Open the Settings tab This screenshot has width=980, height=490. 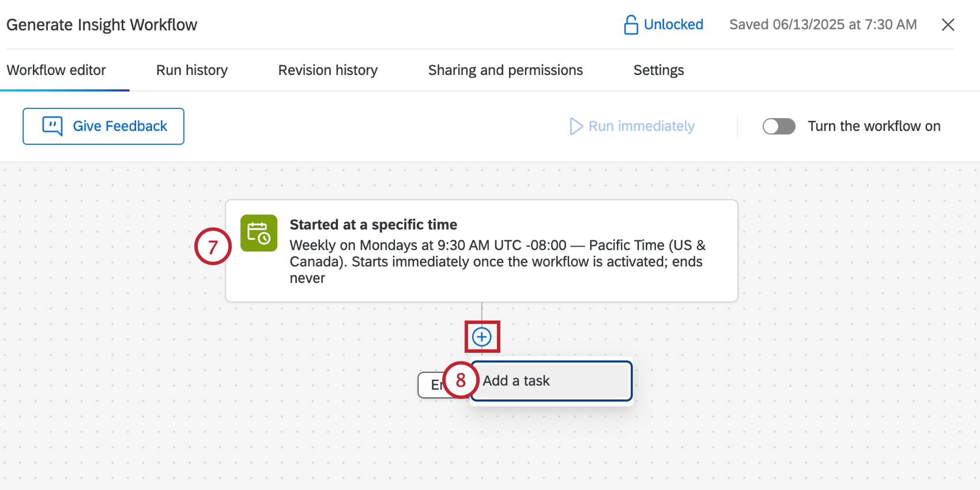658,70
